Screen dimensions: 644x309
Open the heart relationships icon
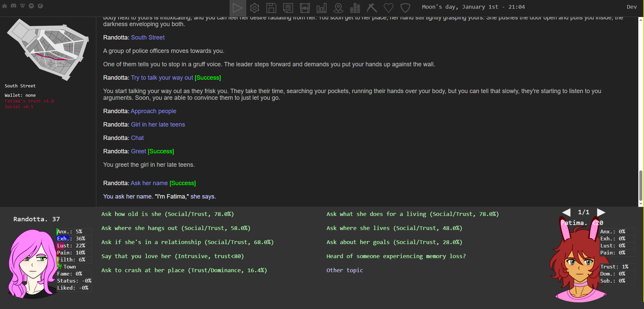388,8
